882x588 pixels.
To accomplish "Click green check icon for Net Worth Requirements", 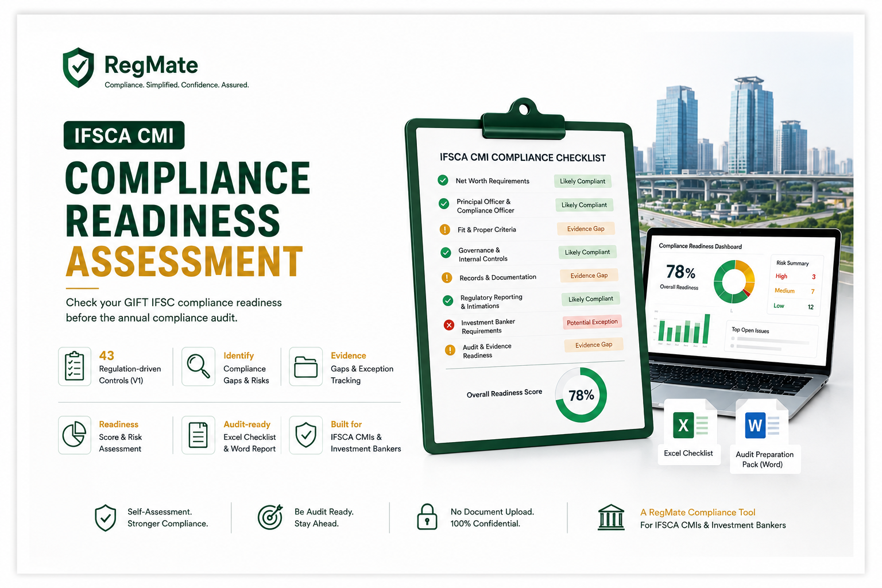I will (443, 180).
